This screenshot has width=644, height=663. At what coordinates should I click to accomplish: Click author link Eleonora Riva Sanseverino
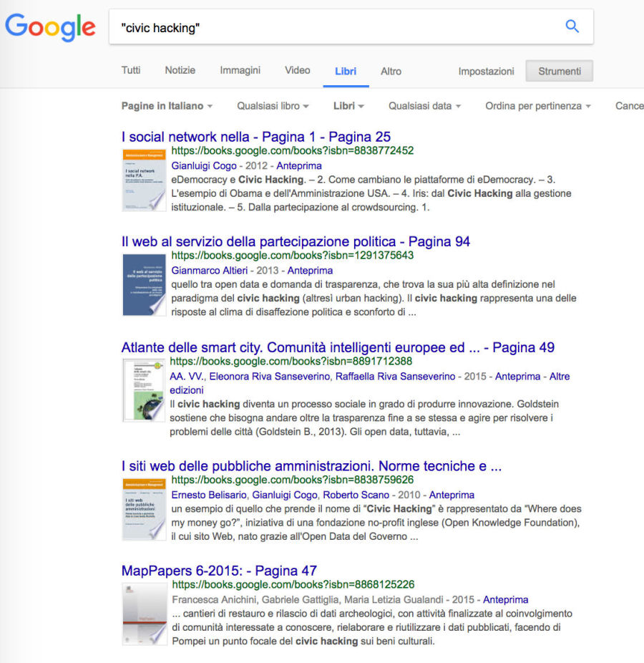point(269,377)
